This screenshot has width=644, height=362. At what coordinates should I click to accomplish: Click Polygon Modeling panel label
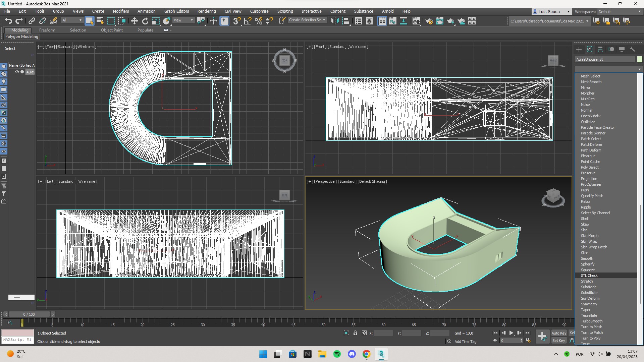[22, 37]
